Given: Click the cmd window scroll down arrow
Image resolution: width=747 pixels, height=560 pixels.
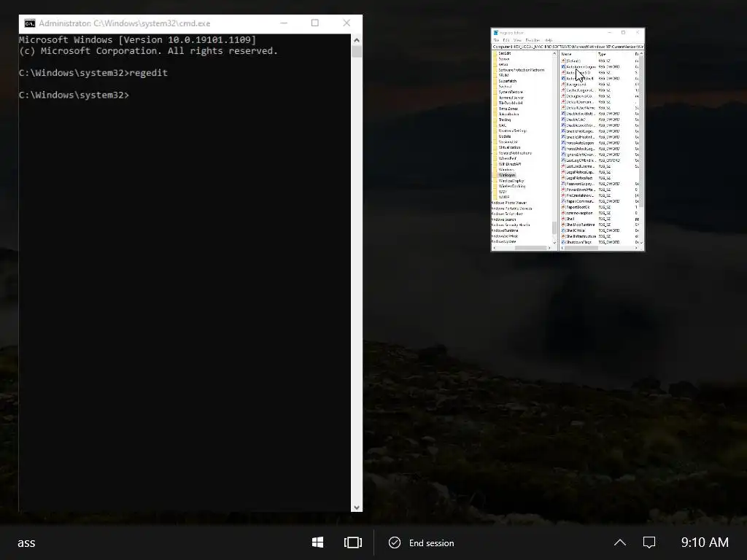Looking at the screenshot, I should [356, 507].
